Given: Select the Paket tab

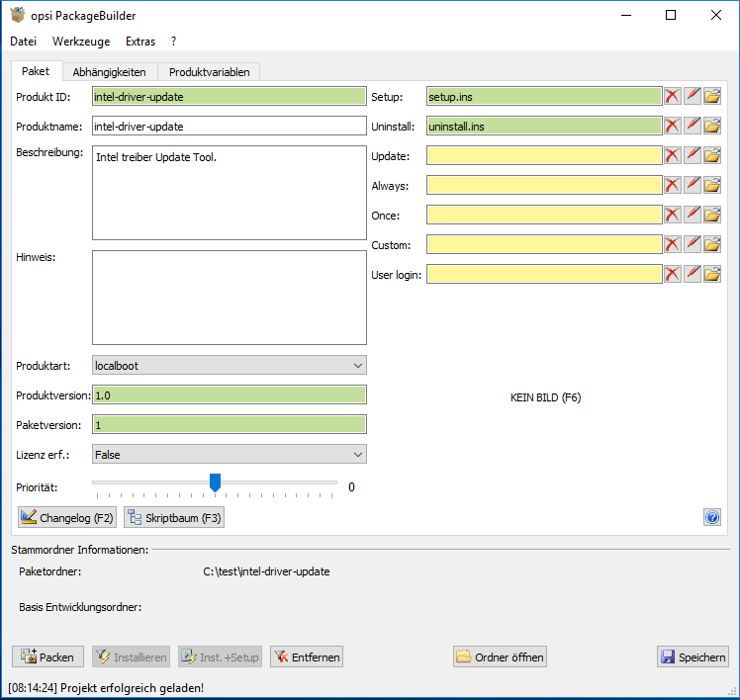Looking at the screenshot, I should tap(36, 71).
